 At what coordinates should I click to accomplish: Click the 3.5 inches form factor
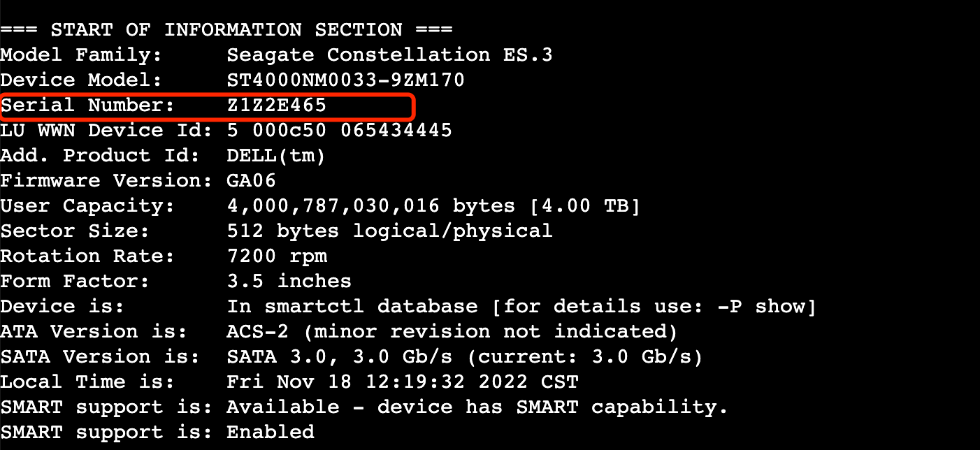pos(289,282)
